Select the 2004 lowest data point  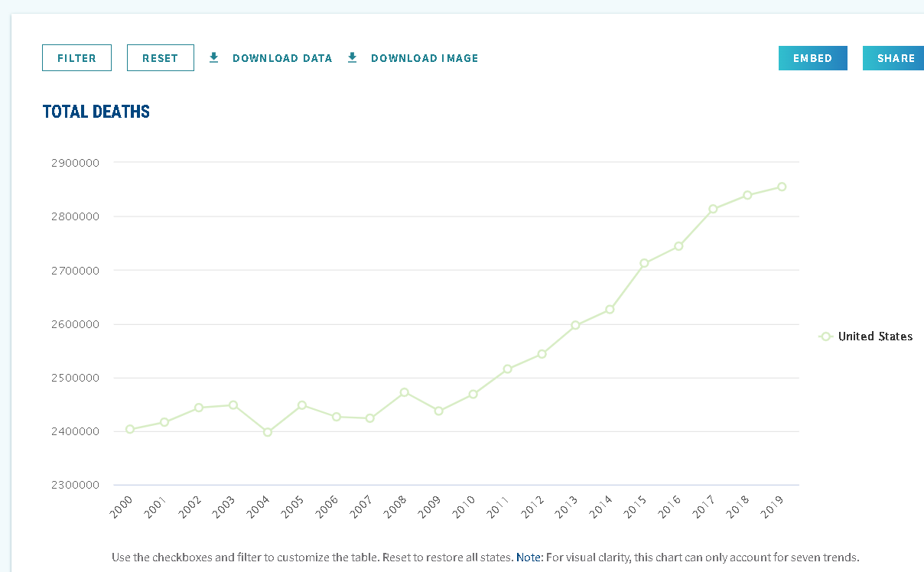pos(268,432)
